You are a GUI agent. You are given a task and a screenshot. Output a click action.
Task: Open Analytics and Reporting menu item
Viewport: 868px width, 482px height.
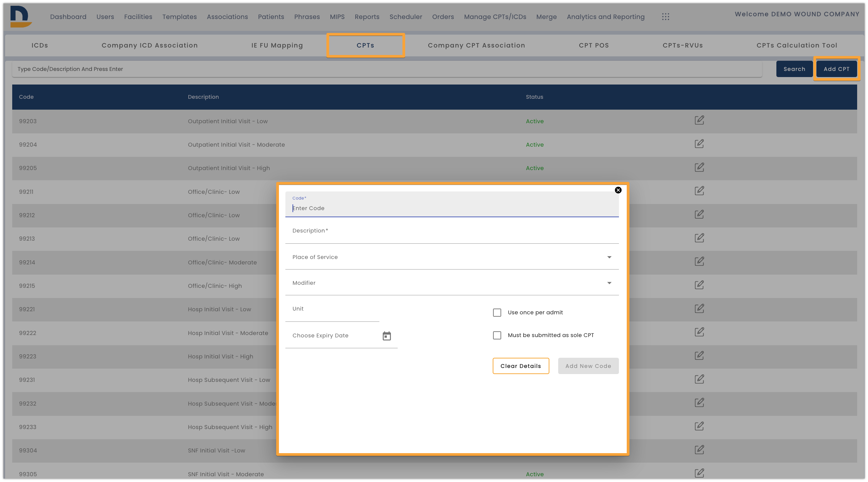pyautogui.click(x=605, y=17)
